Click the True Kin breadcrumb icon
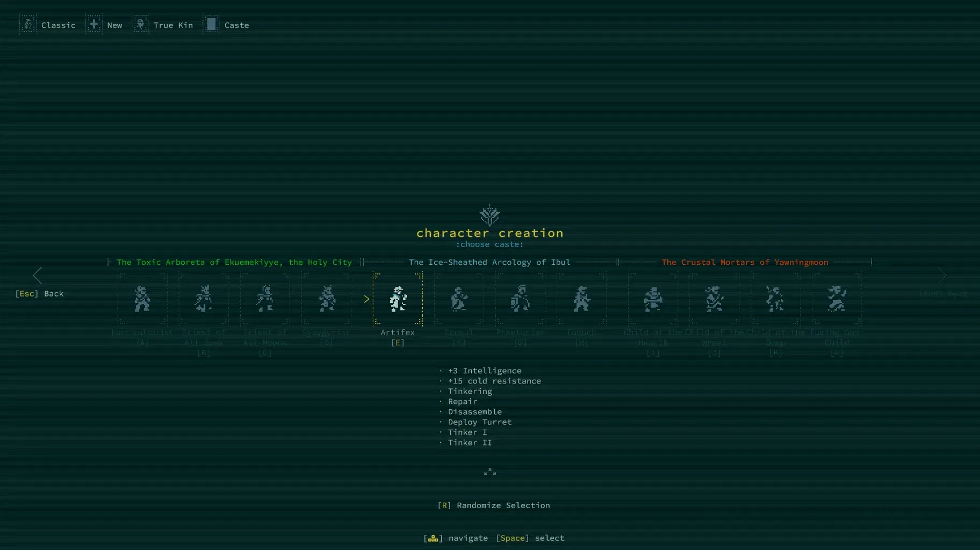This screenshot has width=980, height=550. point(140,25)
